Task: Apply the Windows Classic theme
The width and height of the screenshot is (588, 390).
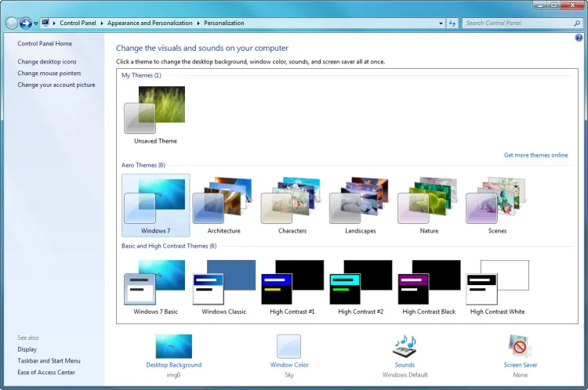Action: [x=224, y=287]
